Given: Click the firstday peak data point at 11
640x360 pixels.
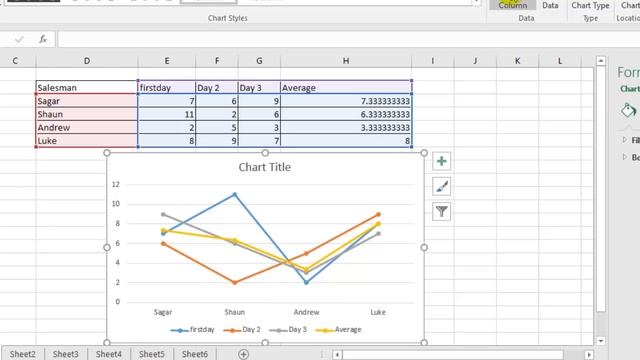Looking at the screenshot, I should tap(234, 195).
